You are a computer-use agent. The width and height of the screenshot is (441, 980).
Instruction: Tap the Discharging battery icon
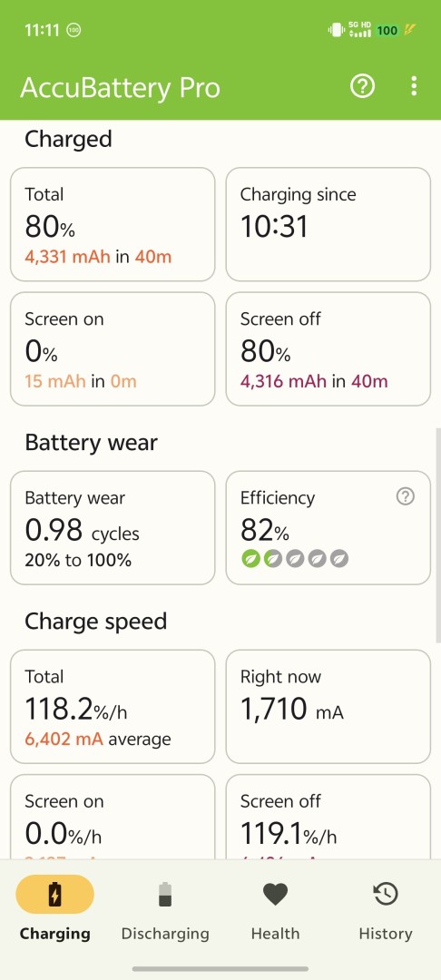point(165,895)
